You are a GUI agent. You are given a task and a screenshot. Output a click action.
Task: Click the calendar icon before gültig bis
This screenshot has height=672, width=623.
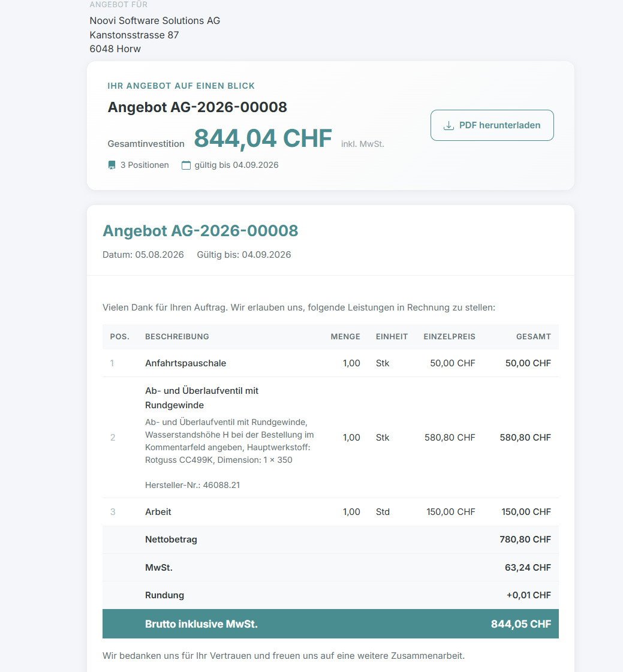pyautogui.click(x=186, y=165)
